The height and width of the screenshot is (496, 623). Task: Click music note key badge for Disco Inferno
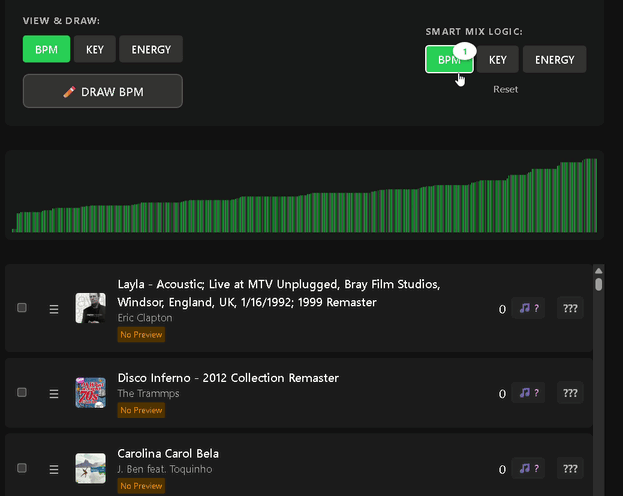tap(529, 393)
